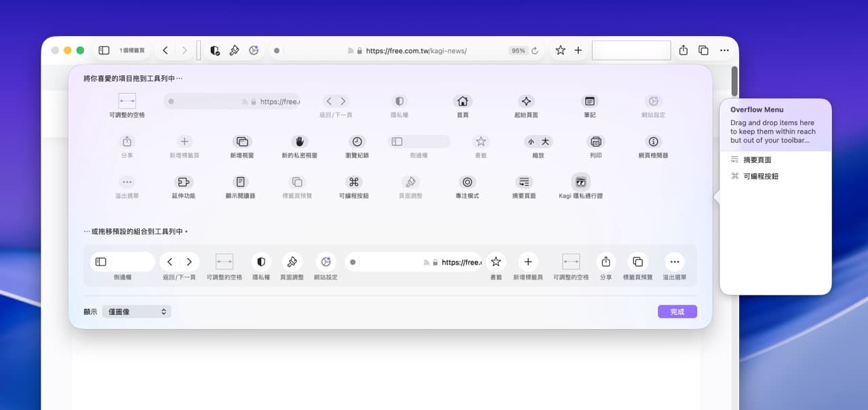
Task: Click the 95% page zoom control
Action: click(518, 50)
